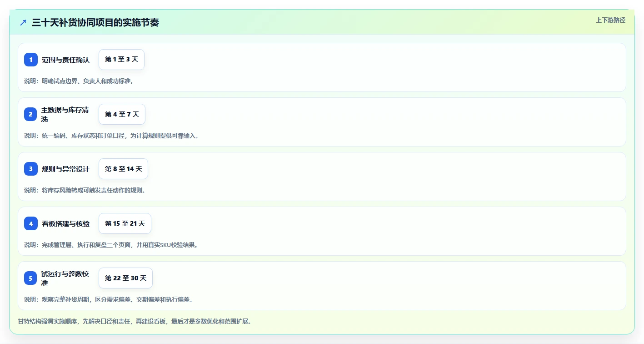Click the step name 主数据与库存清洗

click(65, 114)
